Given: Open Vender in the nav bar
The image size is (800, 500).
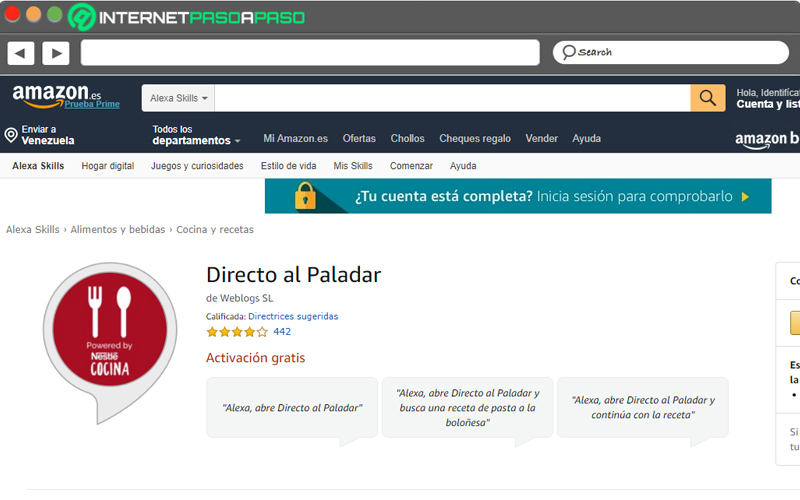Looking at the screenshot, I should coord(542,138).
